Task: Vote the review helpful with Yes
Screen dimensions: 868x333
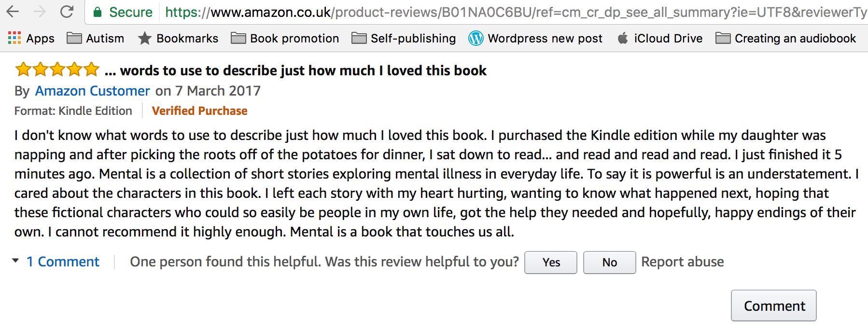Action: click(550, 263)
